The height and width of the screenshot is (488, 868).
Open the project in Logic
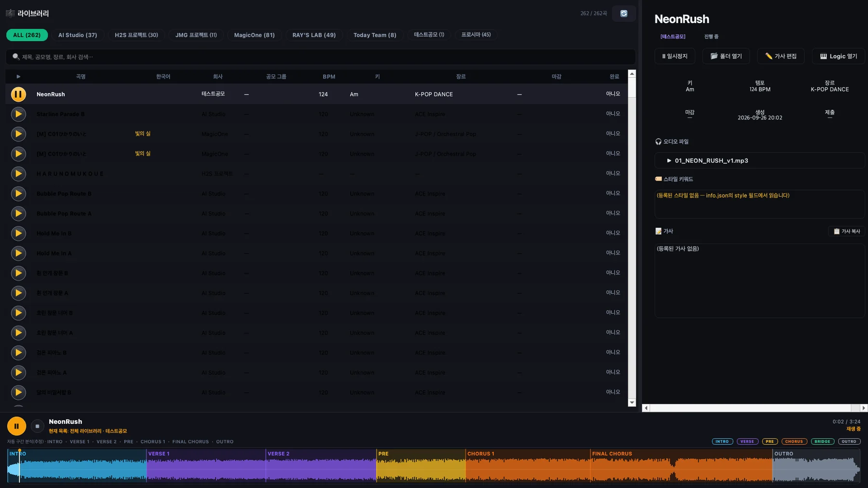(838, 56)
